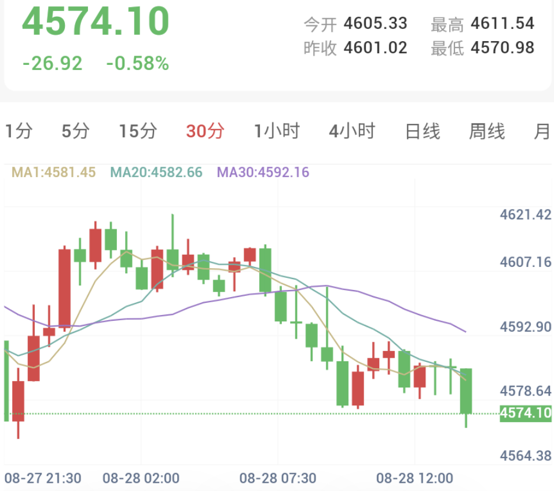
Task: Click the 4607.16 price axis label
Action: point(525,262)
